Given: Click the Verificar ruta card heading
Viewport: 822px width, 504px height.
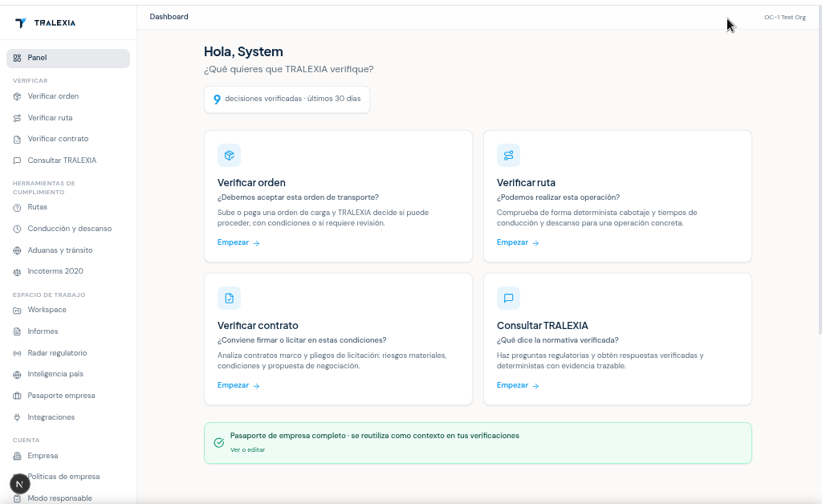Looking at the screenshot, I should (x=527, y=183).
